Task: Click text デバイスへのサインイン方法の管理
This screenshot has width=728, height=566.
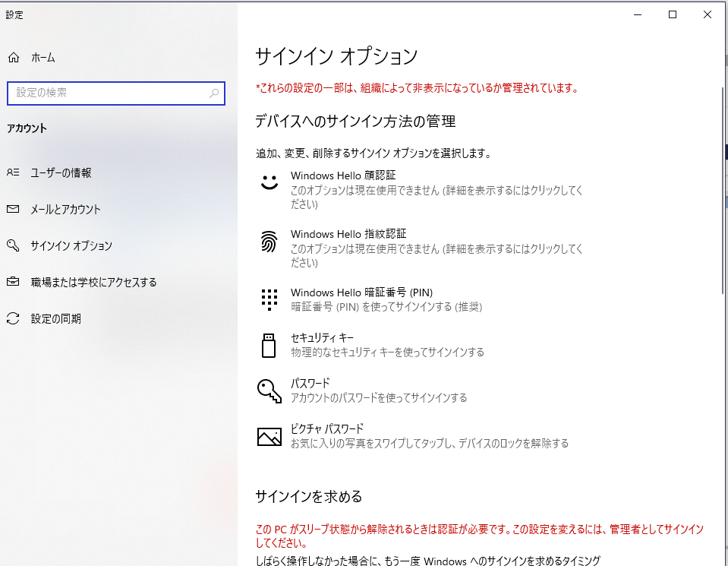Action: pyautogui.click(x=355, y=122)
